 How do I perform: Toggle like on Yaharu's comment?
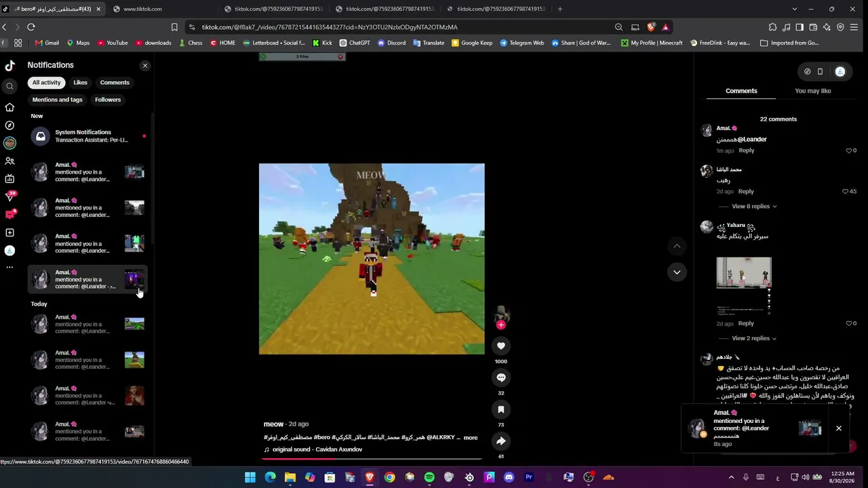pyautogui.click(x=851, y=323)
